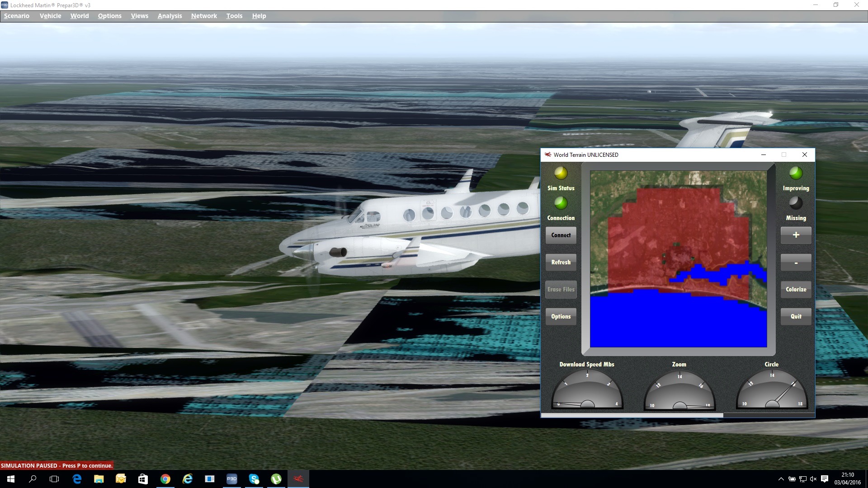Open Task View from taskbar
Image resolution: width=868 pixels, height=488 pixels.
coord(54,479)
